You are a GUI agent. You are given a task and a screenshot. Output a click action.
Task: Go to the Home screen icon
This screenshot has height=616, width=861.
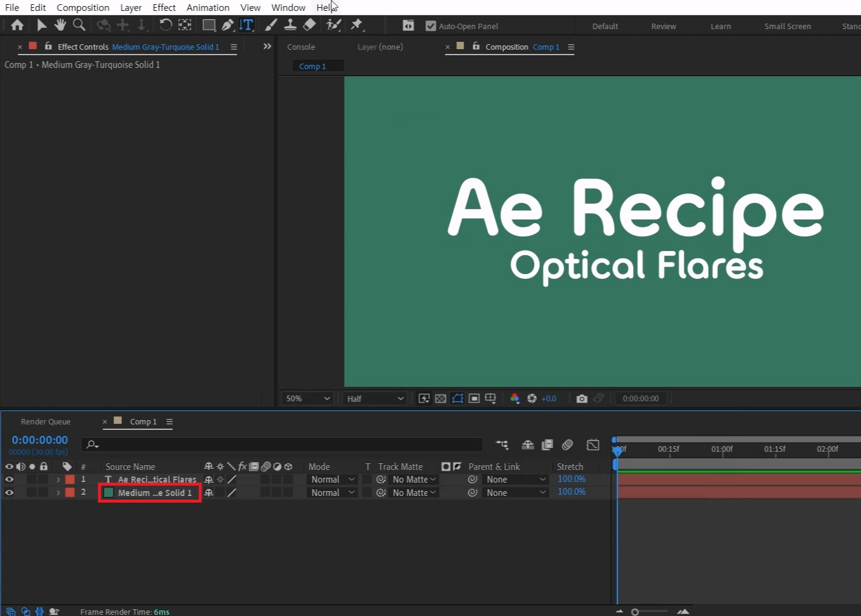(17, 25)
